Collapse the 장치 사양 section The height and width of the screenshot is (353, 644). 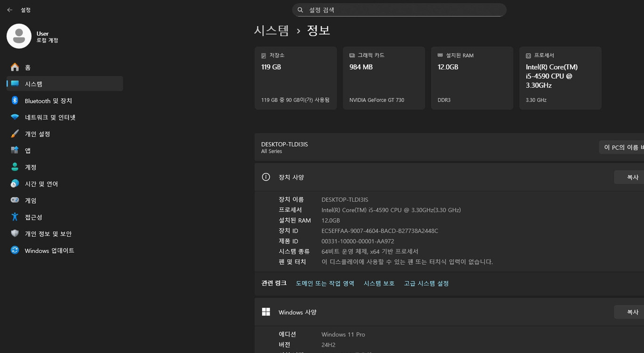[291, 177]
